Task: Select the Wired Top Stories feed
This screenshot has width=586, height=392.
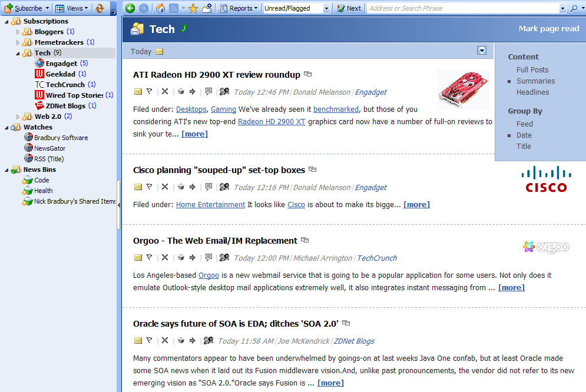Action: pyautogui.click(x=74, y=95)
